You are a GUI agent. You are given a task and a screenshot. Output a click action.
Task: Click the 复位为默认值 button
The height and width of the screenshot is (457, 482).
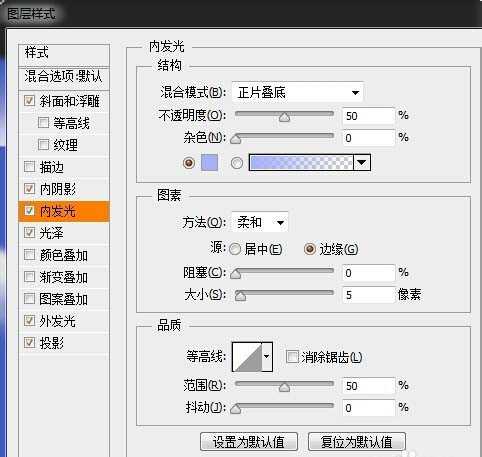coord(357,442)
